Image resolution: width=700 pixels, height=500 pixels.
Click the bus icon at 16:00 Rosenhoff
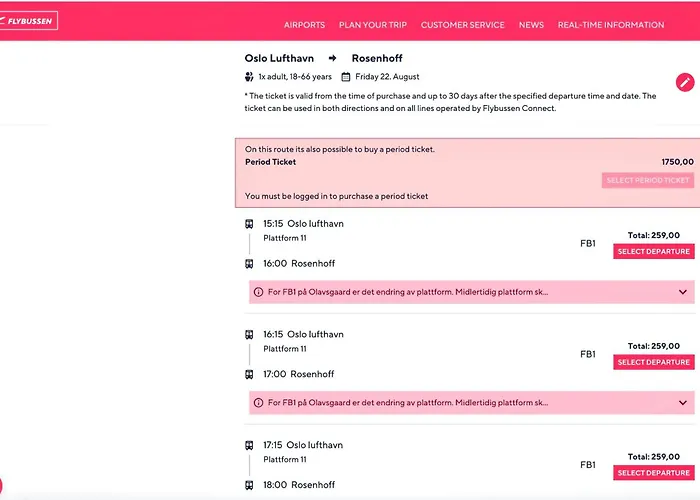pos(249,264)
